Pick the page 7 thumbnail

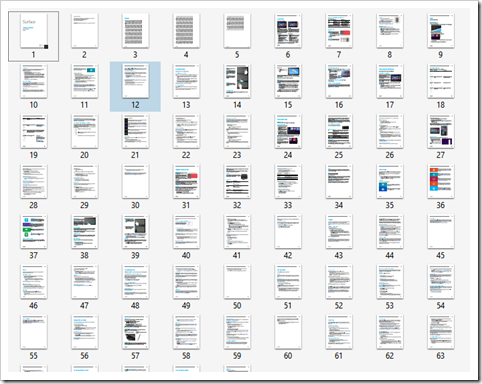tap(339, 31)
